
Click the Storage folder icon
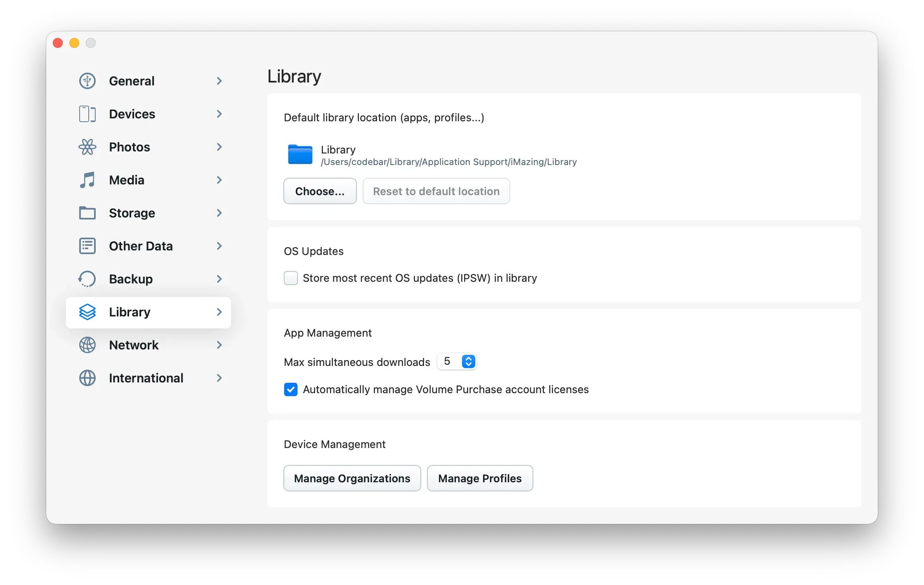click(x=87, y=213)
